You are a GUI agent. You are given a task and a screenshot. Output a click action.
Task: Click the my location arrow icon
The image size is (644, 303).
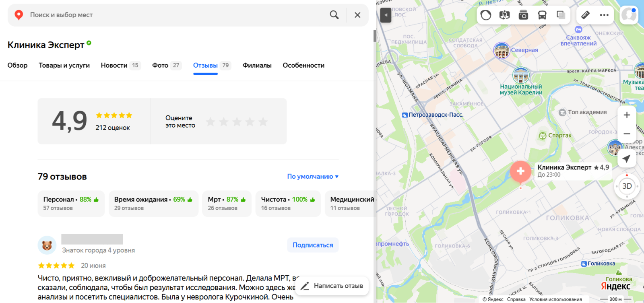pyautogui.click(x=627, y=158)
